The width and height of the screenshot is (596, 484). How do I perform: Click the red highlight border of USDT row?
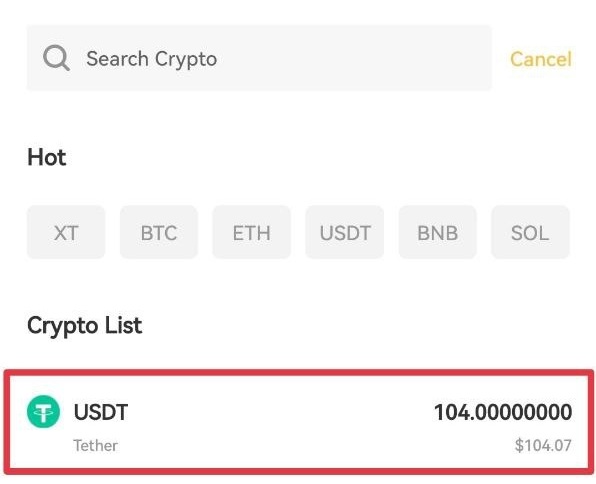pyautogui.click(x=298, y=373)
